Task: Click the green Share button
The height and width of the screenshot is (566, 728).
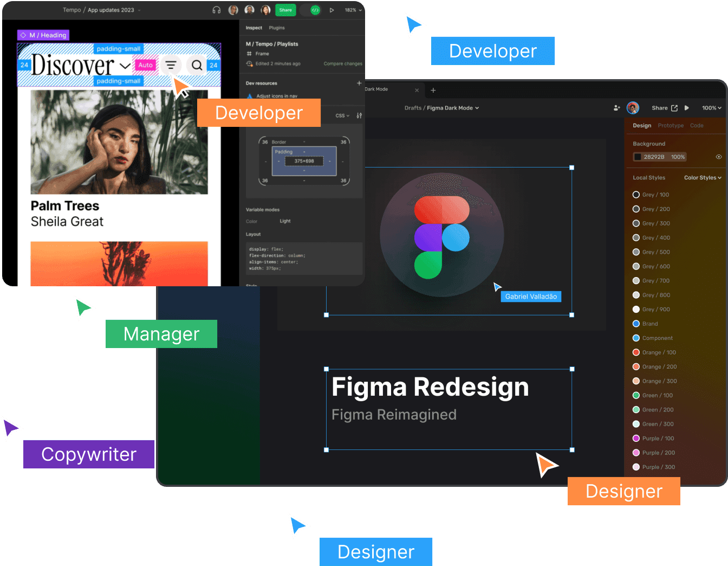Action: pos(285,10)
